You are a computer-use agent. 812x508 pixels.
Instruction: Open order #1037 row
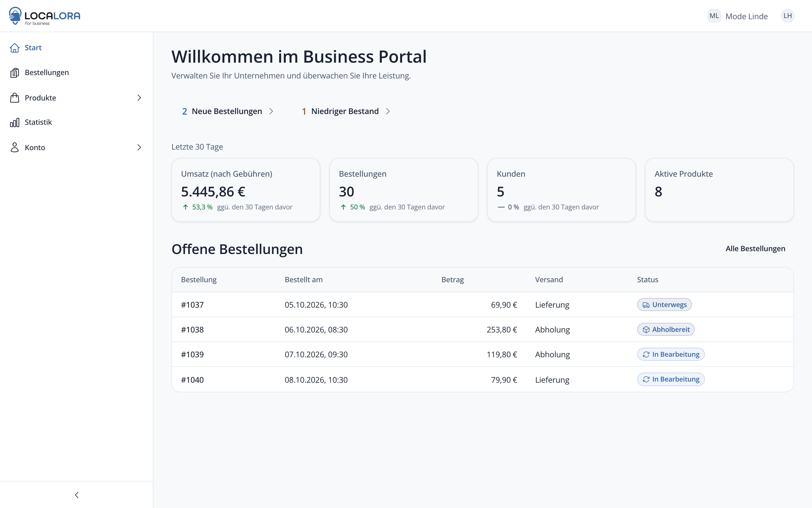click(x=482, y=305)
